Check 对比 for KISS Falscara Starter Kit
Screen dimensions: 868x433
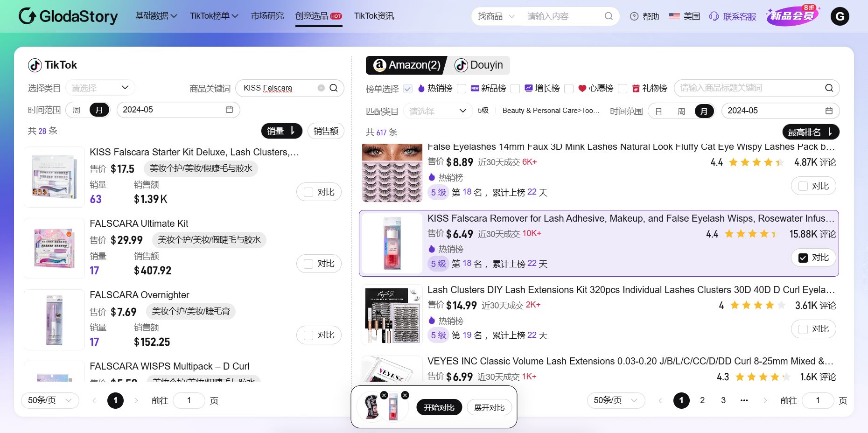[x=308, y=192]
